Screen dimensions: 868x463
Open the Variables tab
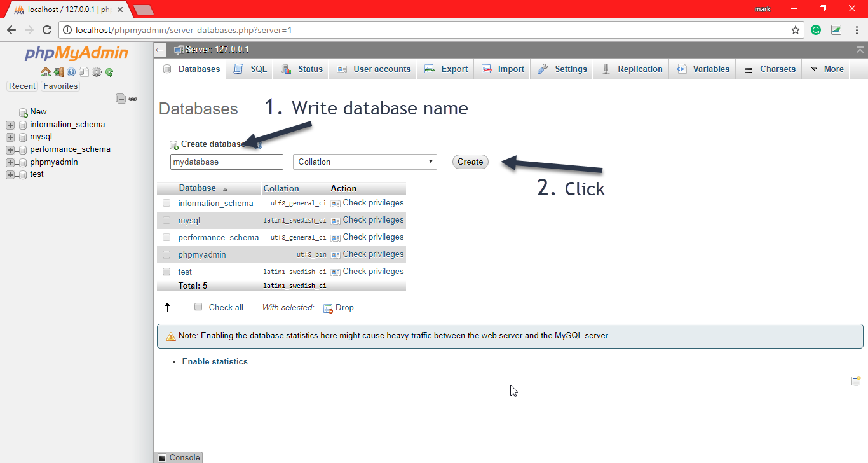702,69
